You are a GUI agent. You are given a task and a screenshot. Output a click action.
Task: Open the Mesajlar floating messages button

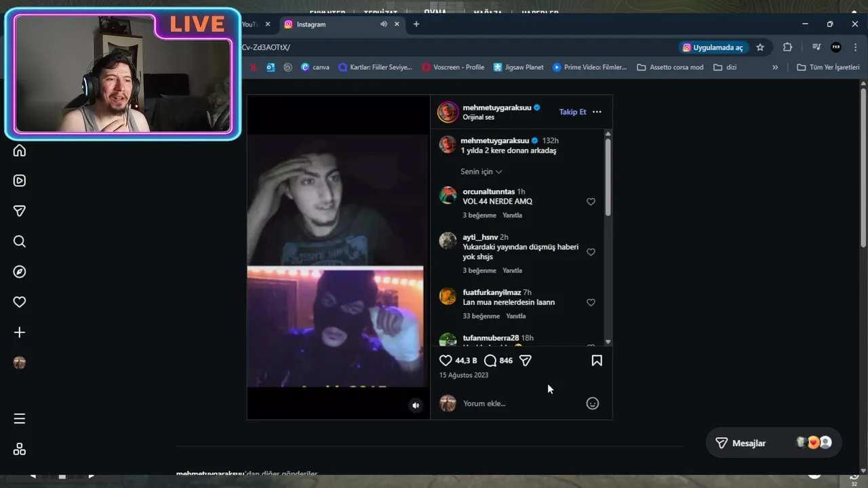click(x=774, y=443)
